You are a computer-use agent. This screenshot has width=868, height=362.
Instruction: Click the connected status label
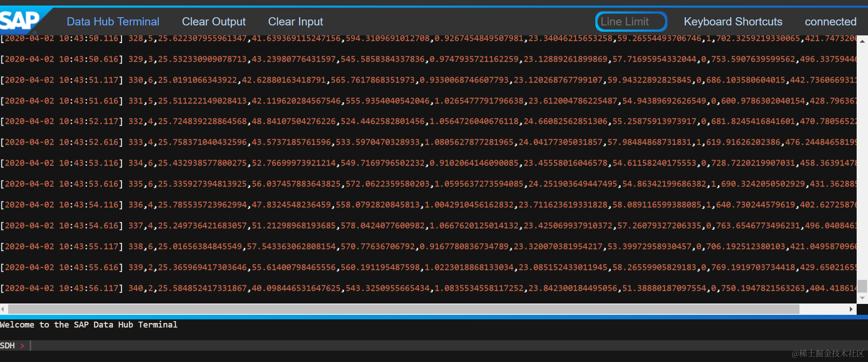pyautogui.click(x=830, y=21)
